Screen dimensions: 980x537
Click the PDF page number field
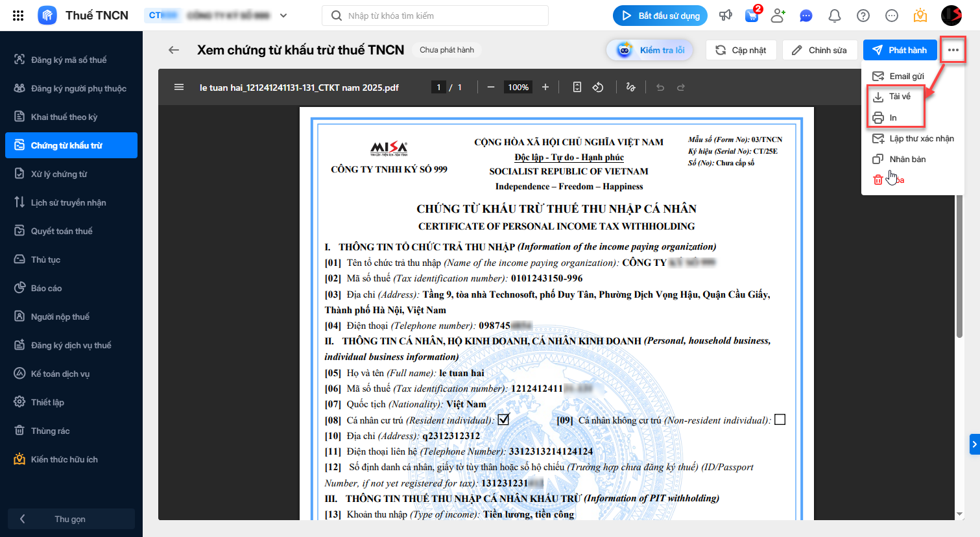(x=438, y=87)
